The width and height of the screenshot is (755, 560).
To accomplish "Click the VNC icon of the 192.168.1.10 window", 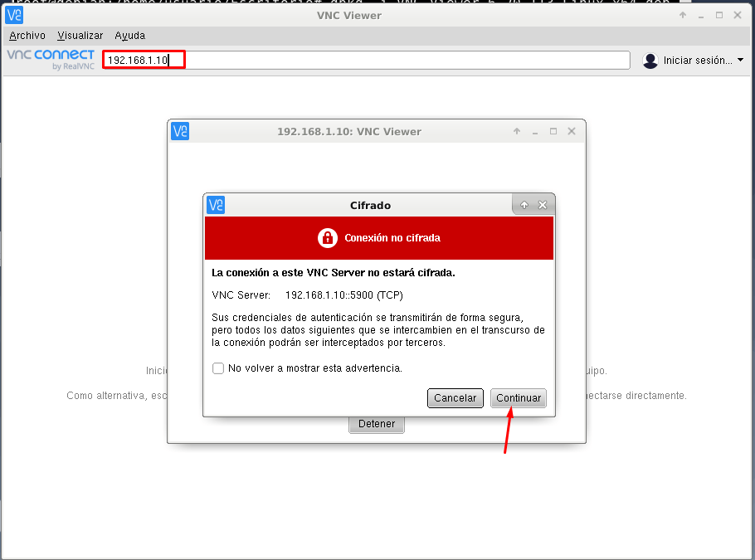I will pos(180,131).
